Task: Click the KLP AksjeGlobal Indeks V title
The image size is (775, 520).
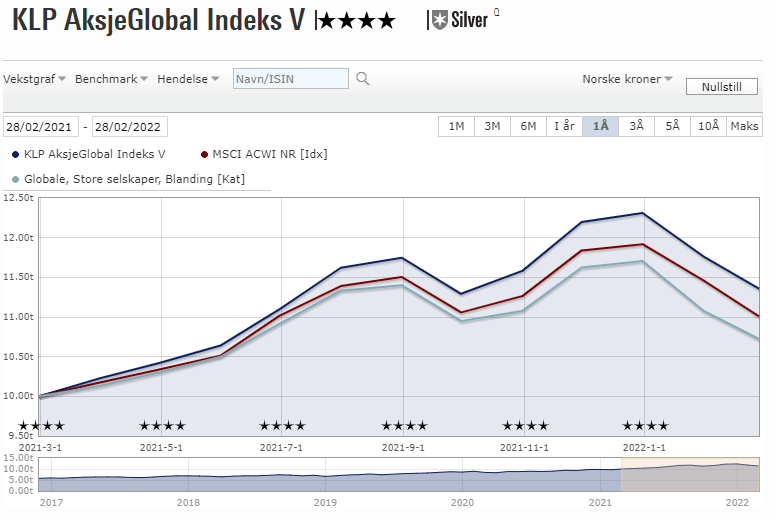Action: click(x=158, y=21)
